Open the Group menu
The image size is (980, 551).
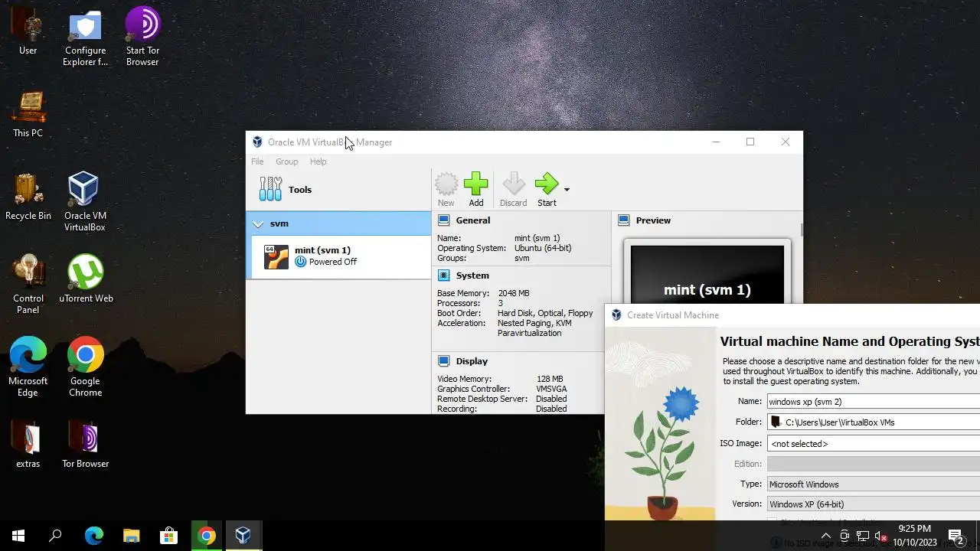(287, 161)
